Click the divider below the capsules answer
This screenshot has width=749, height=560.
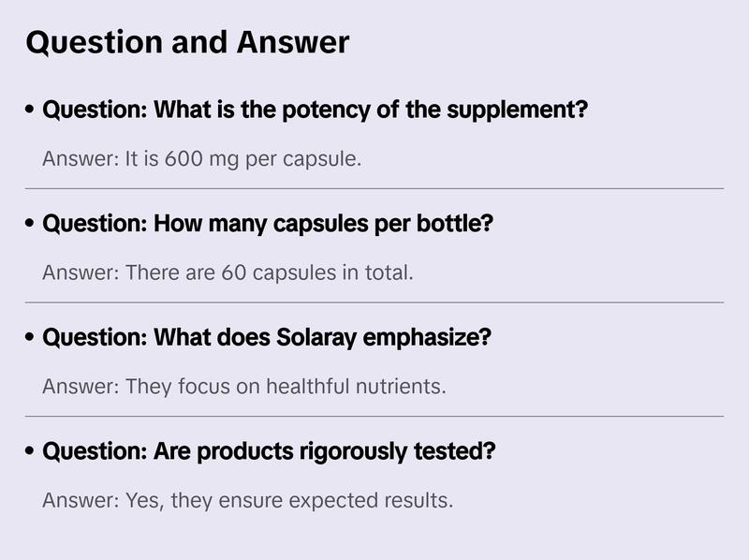coord(374,302)
